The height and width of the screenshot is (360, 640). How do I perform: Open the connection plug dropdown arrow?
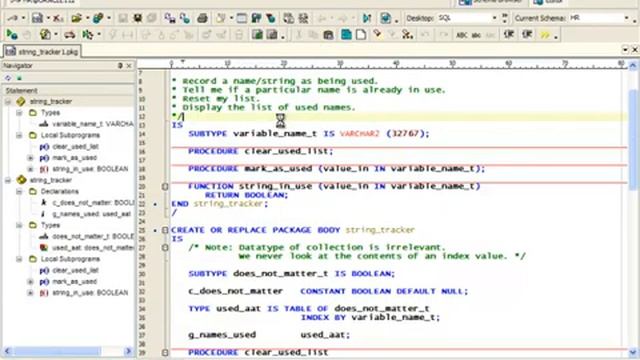click(23, 18)
